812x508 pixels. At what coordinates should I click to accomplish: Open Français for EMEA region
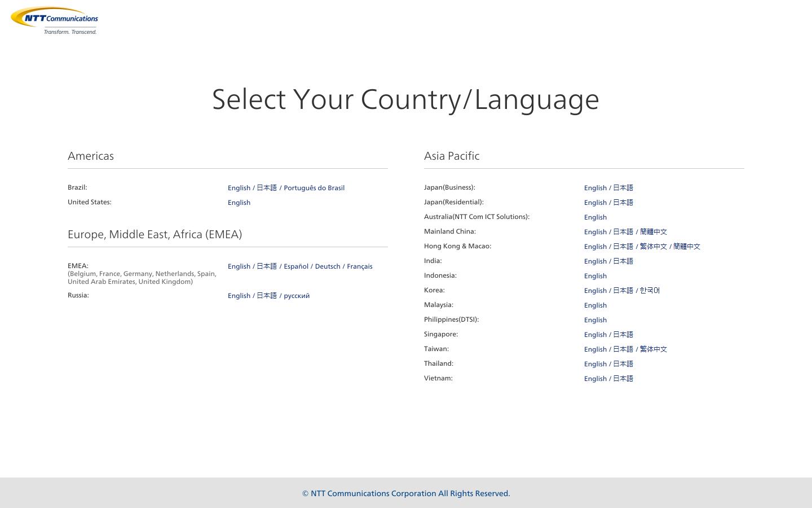coord(359,266)
